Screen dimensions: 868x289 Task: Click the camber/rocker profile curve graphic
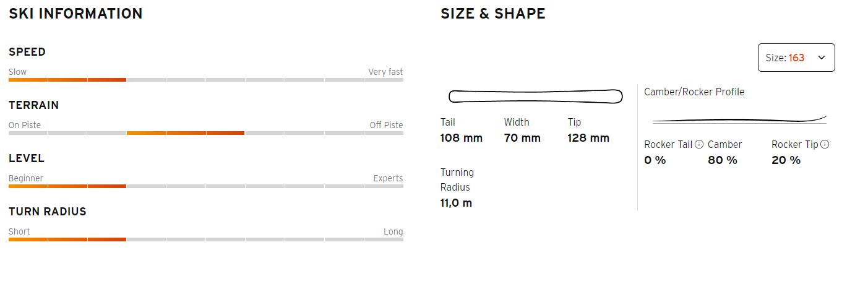(740, 119)
